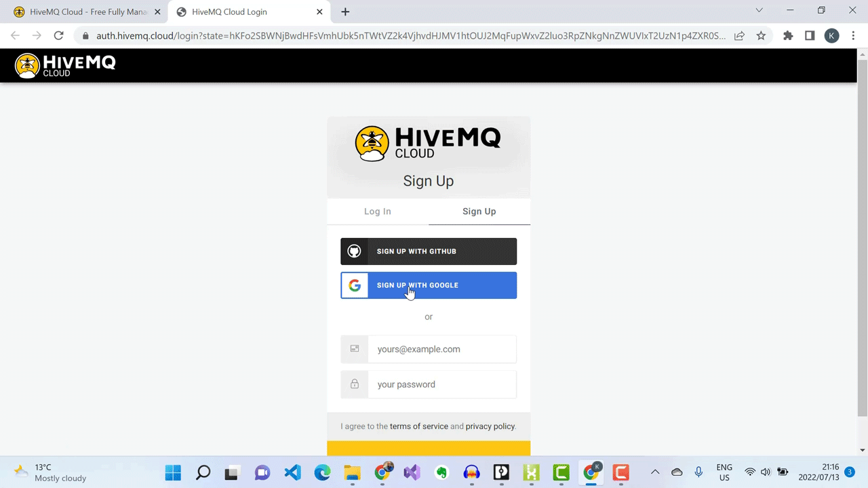Viewport: 868px width, 488px height.
Task: Click the microphone tray icon
Action: pos(698,472)
